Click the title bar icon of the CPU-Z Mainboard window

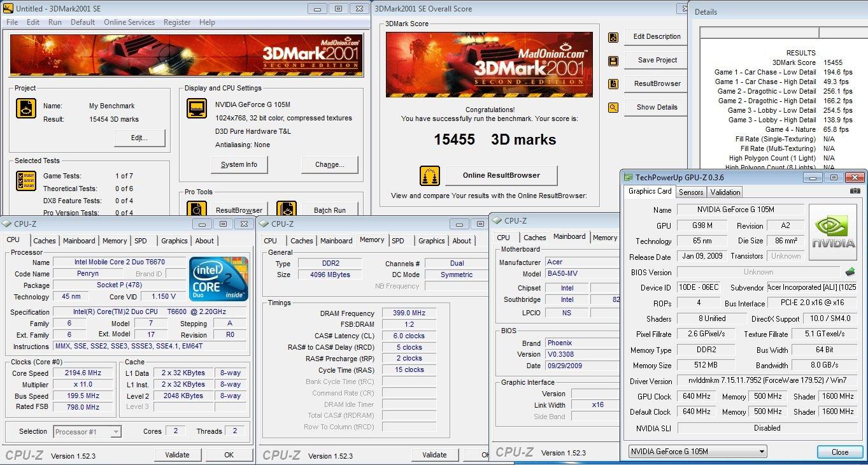click(x=497, y=220)
